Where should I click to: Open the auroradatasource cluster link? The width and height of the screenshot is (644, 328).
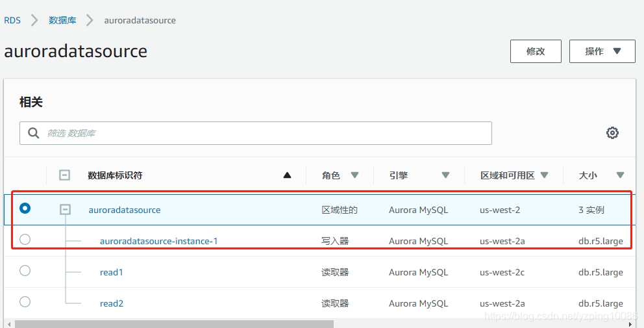point(125,210)
